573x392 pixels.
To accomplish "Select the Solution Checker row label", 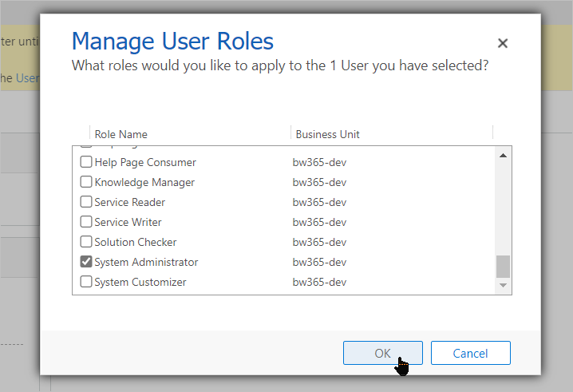I will click(x=136, y=242).
